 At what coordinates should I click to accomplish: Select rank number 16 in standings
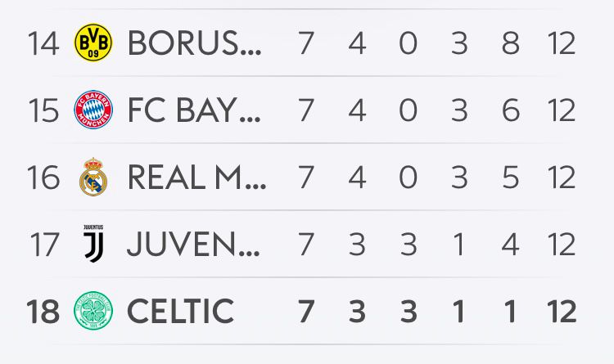(x=43, y=178)
